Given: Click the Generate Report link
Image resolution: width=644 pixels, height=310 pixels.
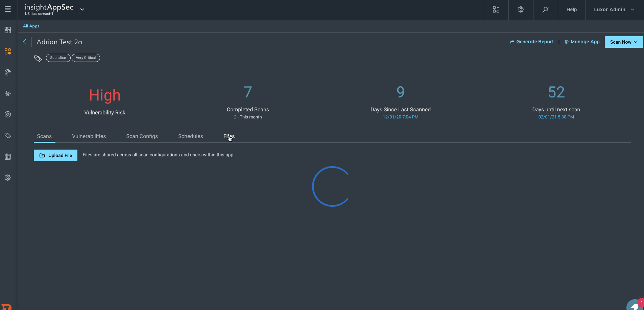Looking at the screenshot, I should (532, 42).
